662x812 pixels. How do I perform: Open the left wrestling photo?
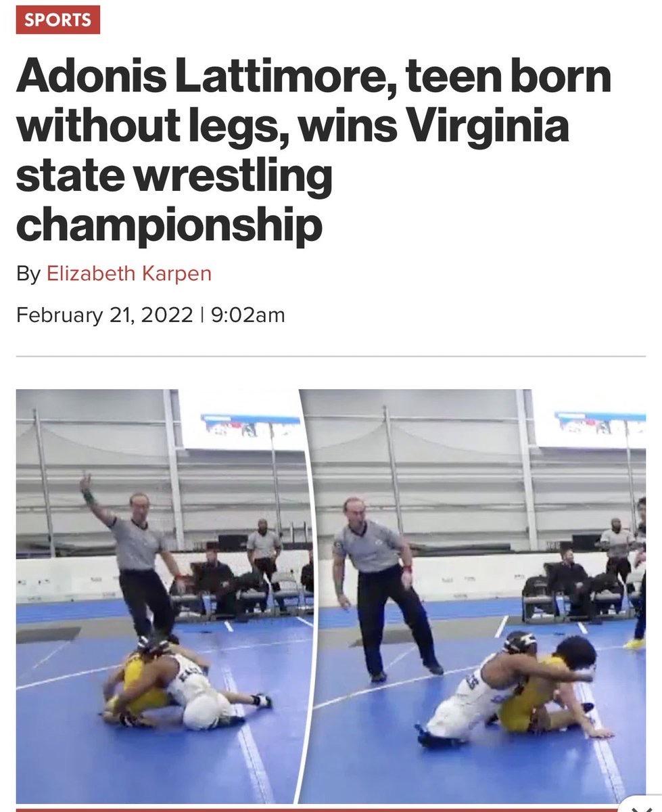(164, 596)
